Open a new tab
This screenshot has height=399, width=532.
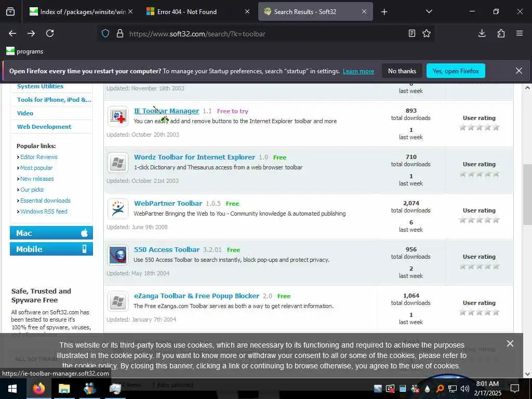pyautogui.click(x=384, y=12)
